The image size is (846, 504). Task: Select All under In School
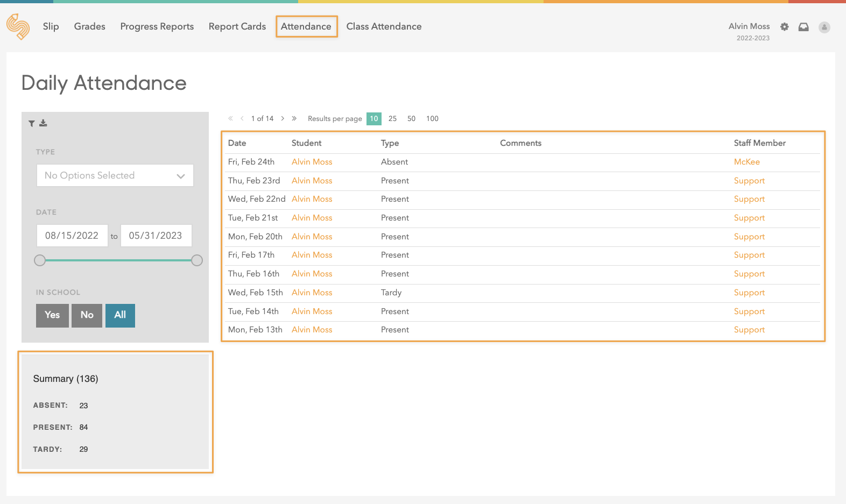coord(120,315)
